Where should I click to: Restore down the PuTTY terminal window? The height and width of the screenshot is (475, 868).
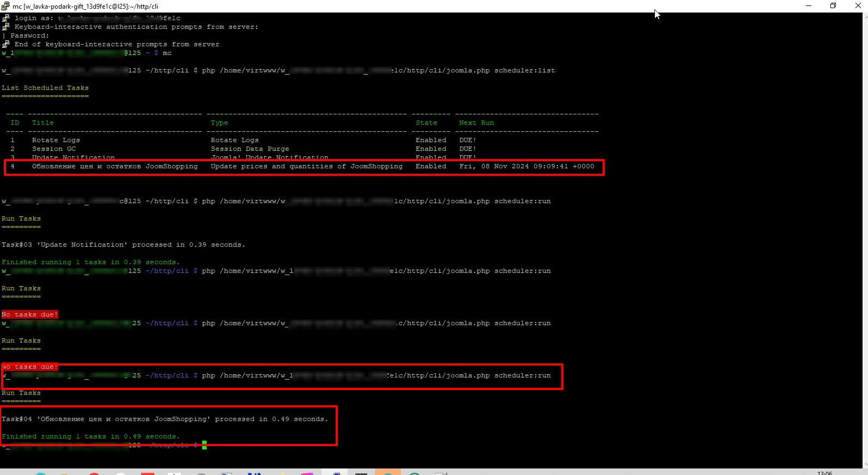[833, 6]
